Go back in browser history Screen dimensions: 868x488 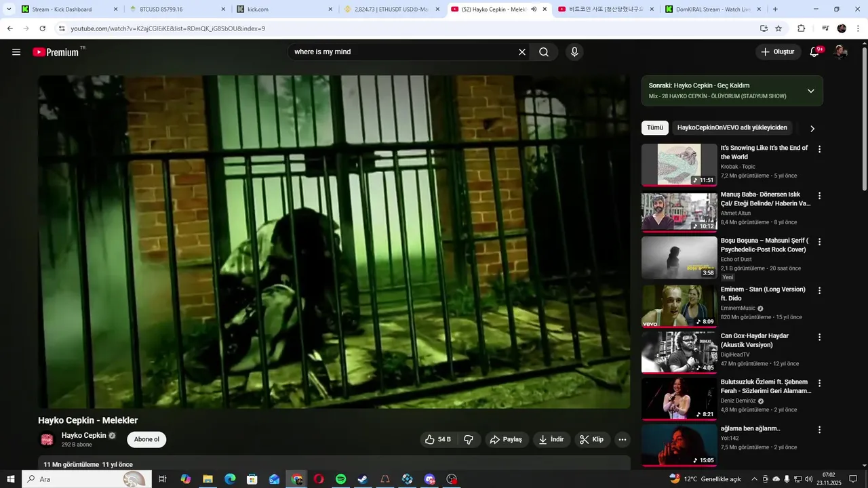pyautogui.click(x=10, y=28)
